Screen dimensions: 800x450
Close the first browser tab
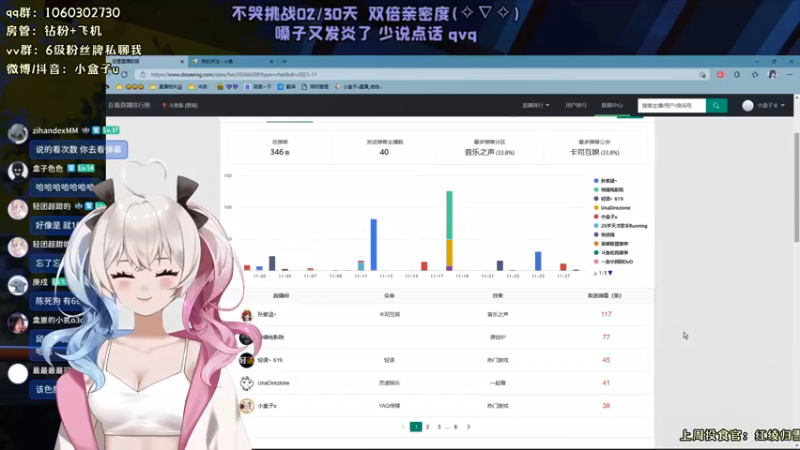coord(182,61)
